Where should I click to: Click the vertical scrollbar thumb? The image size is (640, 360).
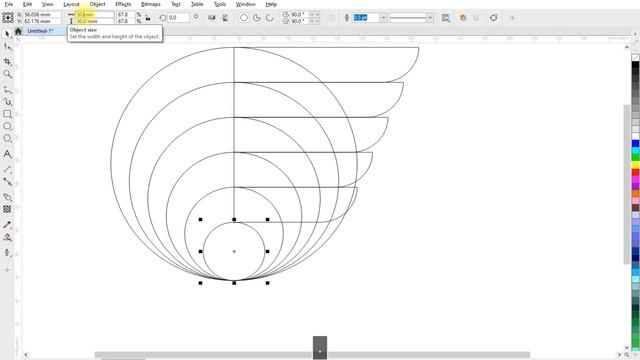(627, 184)
